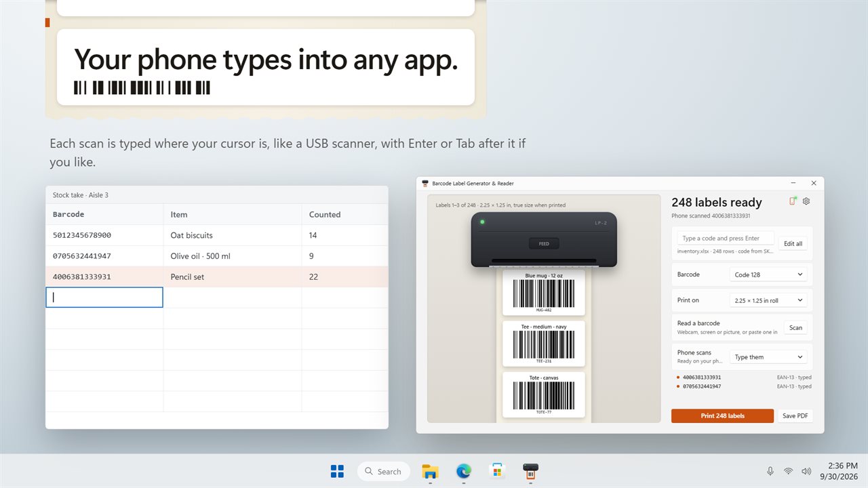The image size is (868, 488).
Task: Click Scan to read a barcode
Action: point(796,327)
